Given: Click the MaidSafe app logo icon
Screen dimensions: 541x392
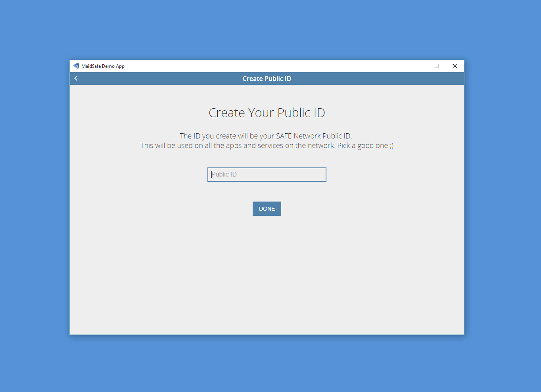Looking at the screenshot, I should 76,66.
